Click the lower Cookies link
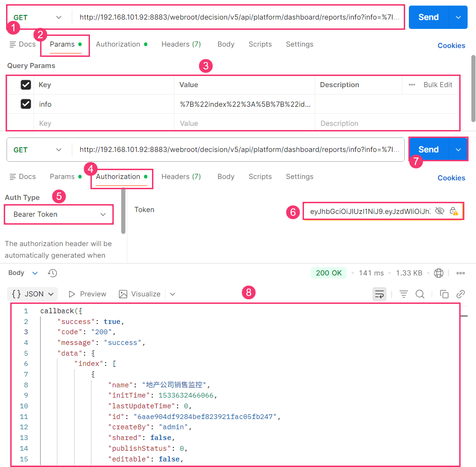Image resolution: width=476 pixels, height=467 pixels. click(451, 178)
